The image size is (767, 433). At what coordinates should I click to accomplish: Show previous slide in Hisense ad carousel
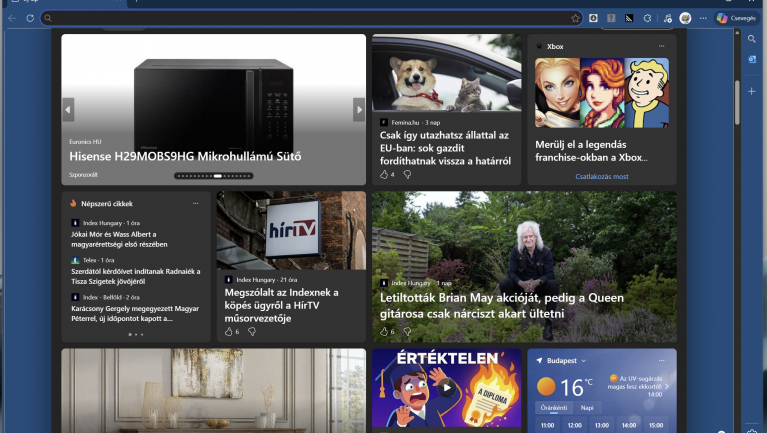click(68, 110)
